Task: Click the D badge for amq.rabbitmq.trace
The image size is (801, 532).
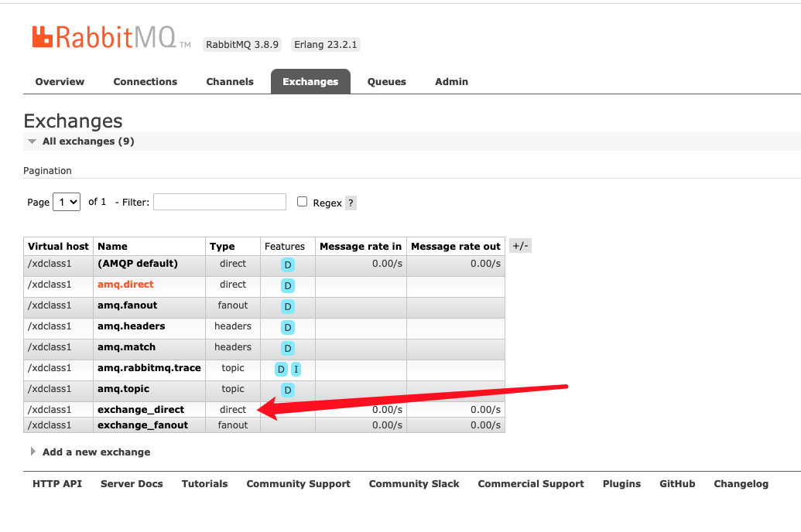Action: pyautogui.click(x=281, y=370)
